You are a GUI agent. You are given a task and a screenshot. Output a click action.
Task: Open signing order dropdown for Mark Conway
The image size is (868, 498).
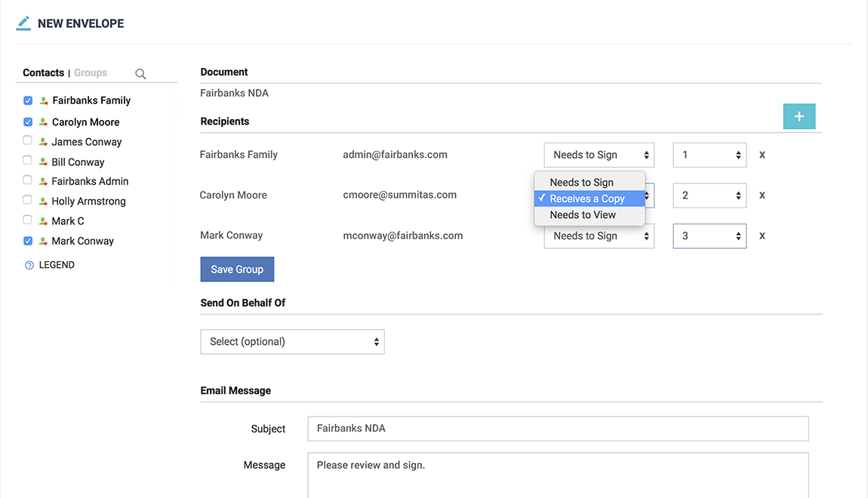tap(709, 236)
